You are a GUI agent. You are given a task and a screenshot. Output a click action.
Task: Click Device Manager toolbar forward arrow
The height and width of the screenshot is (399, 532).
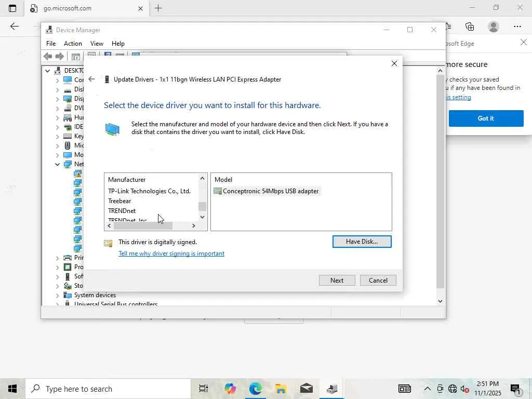60,56
